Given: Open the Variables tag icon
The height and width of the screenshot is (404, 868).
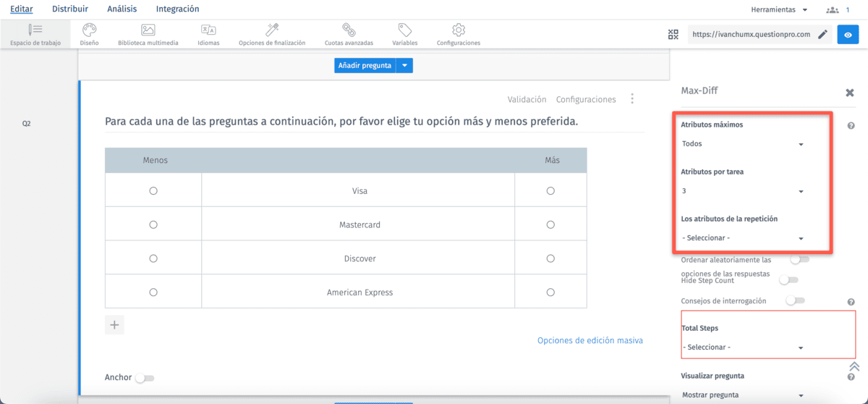Looking at the screenshot, I should [405, 30].
